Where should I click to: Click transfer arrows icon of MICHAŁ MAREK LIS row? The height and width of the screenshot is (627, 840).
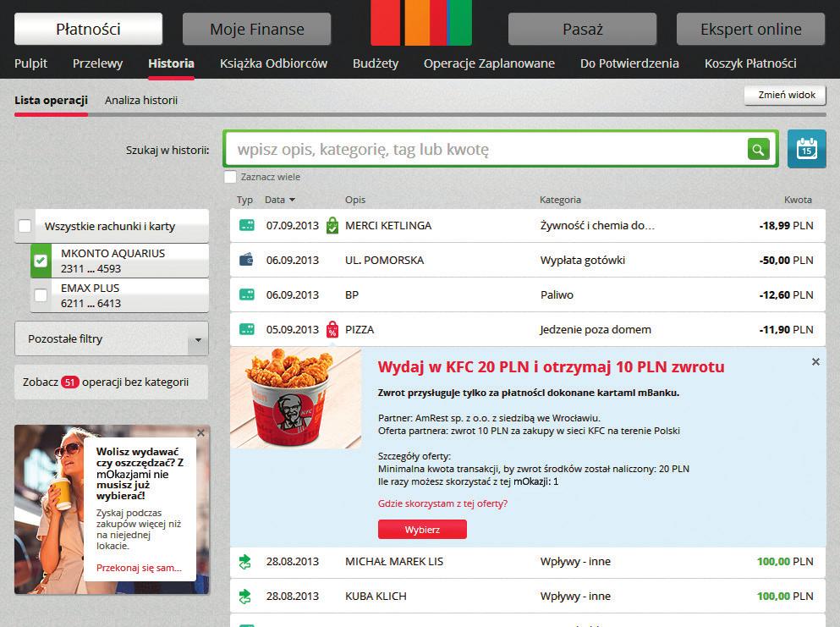point(245,562)
